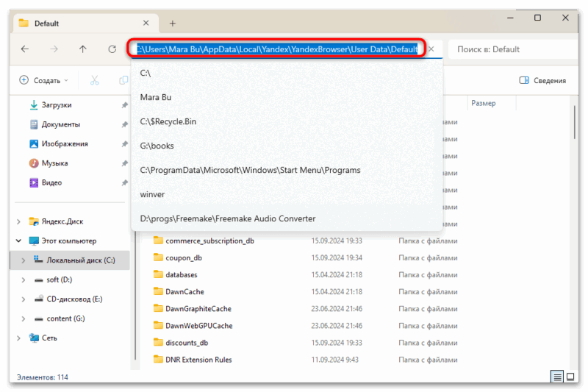Choose C:\ from address suggestions
Image resolution: width=588 pixels, height=392 pixels.
pos(287,73)
